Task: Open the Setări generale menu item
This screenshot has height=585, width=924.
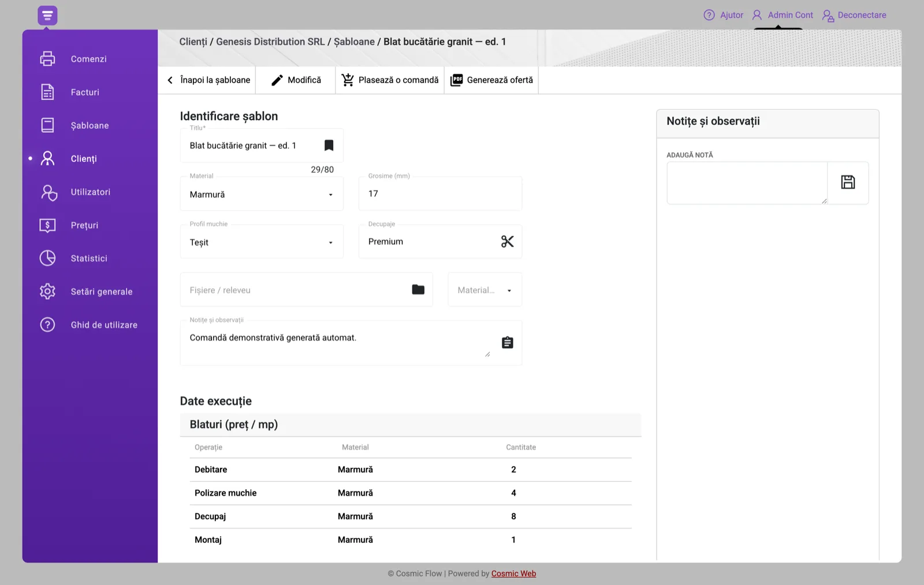Action: click(x=102, y=292)
